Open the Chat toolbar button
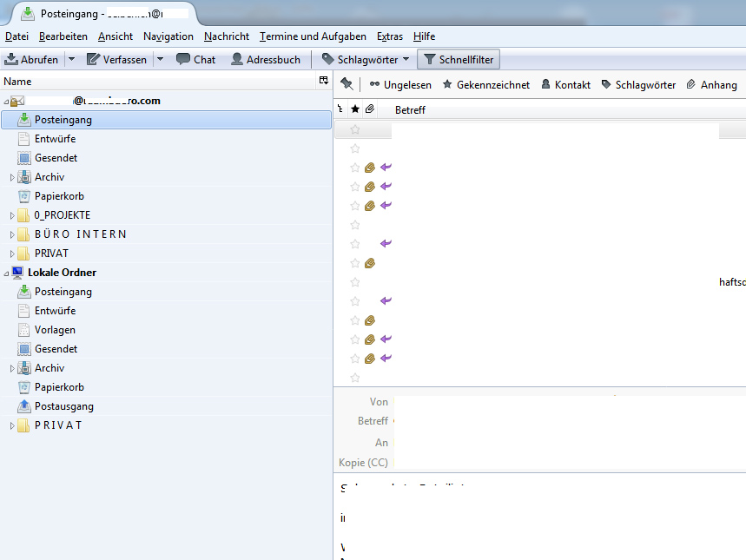This screenshot has width=746, height=560. (195, 60)
